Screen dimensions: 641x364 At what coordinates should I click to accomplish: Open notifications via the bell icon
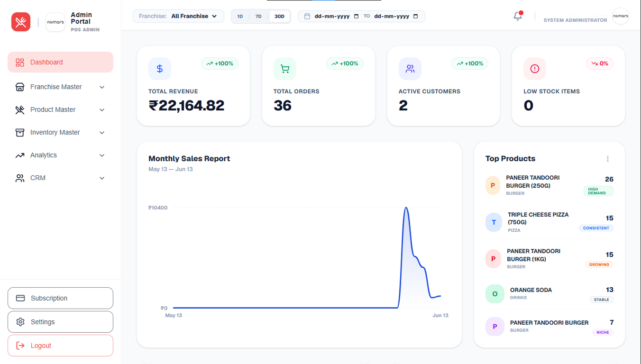518,16
